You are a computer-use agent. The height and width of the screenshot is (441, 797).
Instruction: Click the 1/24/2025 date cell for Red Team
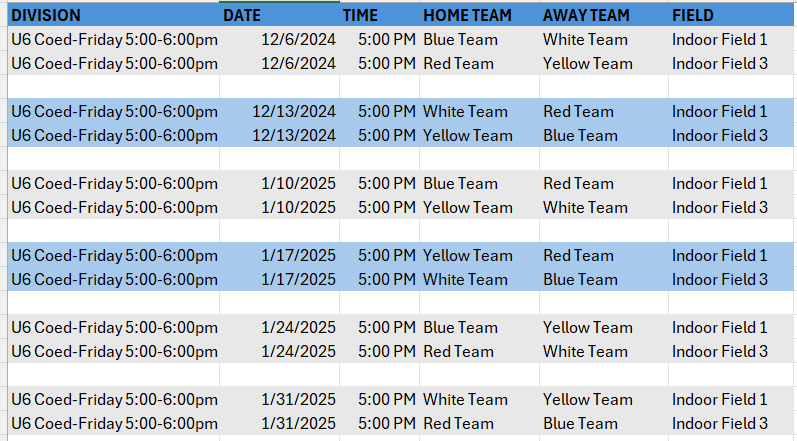[280, 352]
